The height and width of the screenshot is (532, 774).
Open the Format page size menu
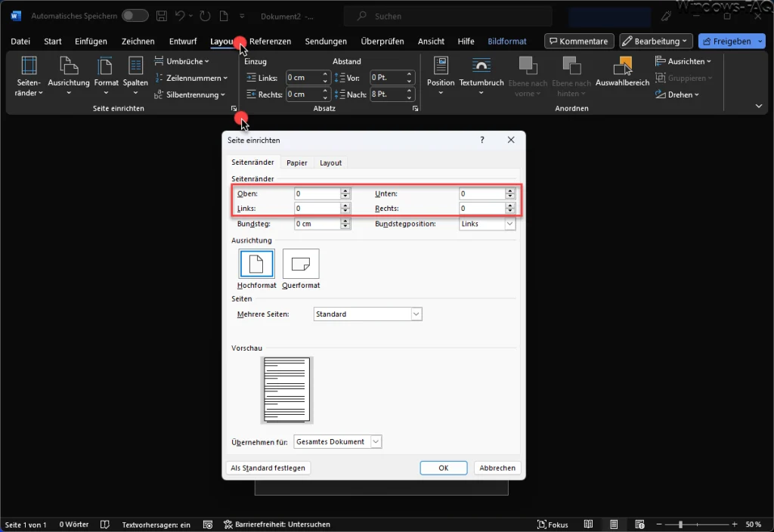click(106, 76)
